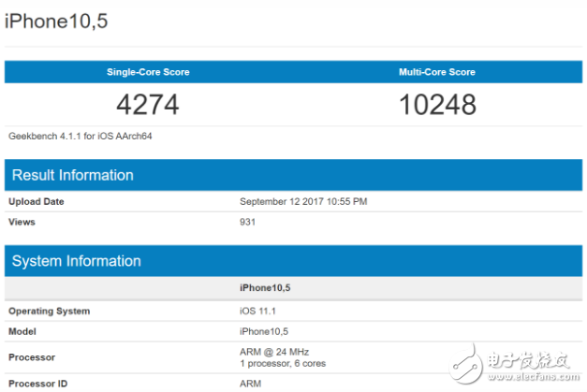Click the iOS 11.1 value
This screenshot has width=587, height=392.
coord(260,311)
